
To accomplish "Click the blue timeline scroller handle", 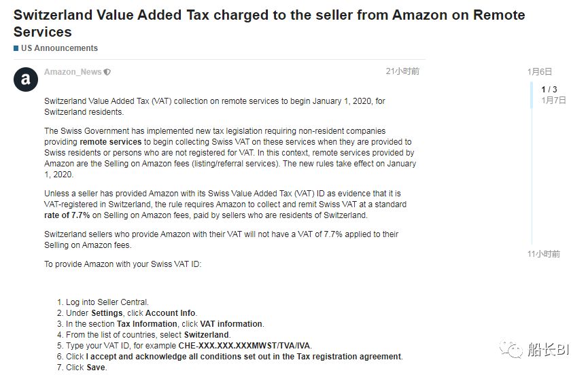I will (532, 95).
